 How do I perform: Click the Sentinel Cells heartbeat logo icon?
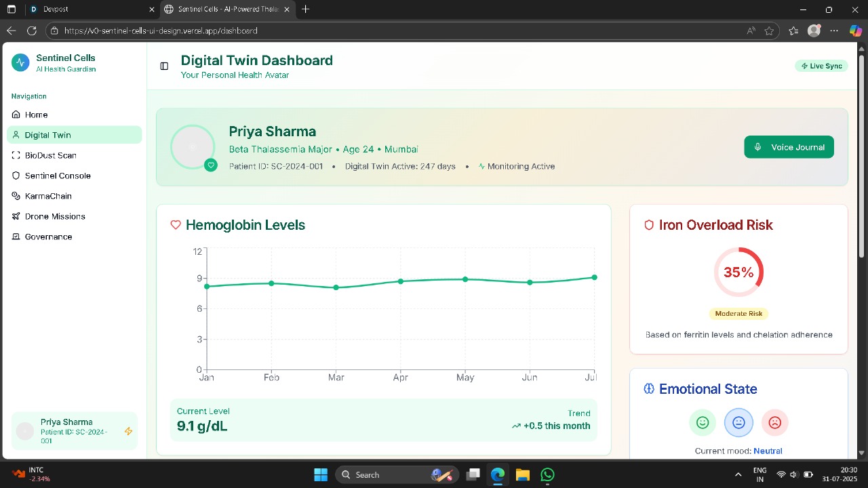tap(20, 63)
